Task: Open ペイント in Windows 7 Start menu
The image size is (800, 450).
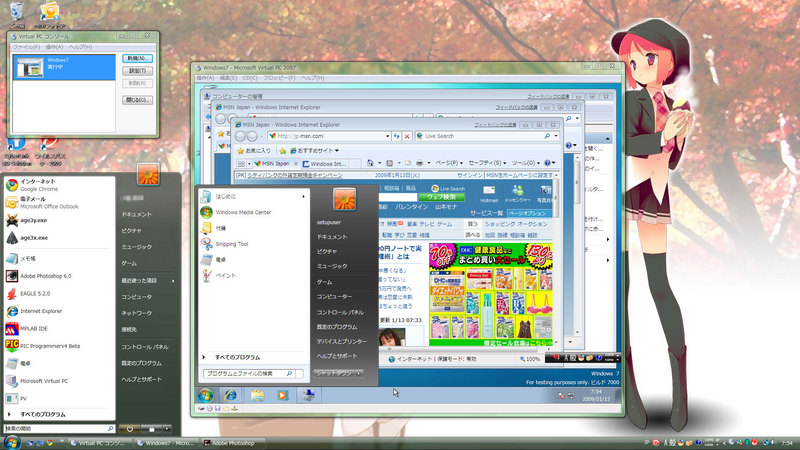Action: [254, 276]
